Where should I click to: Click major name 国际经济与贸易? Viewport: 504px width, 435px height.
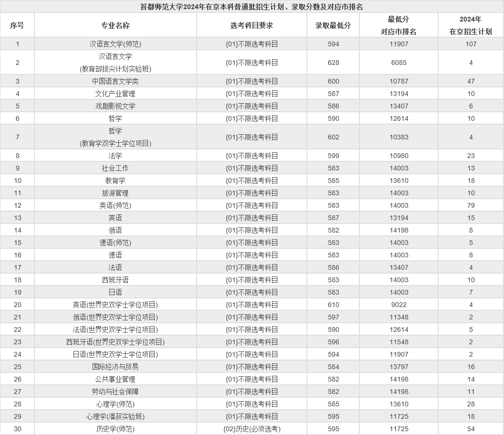point(115,367)
